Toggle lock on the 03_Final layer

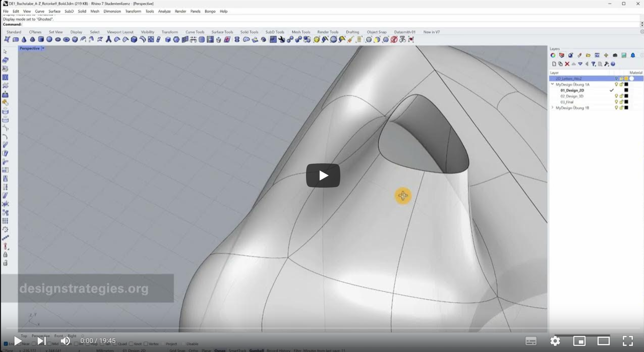pos(621,102)
